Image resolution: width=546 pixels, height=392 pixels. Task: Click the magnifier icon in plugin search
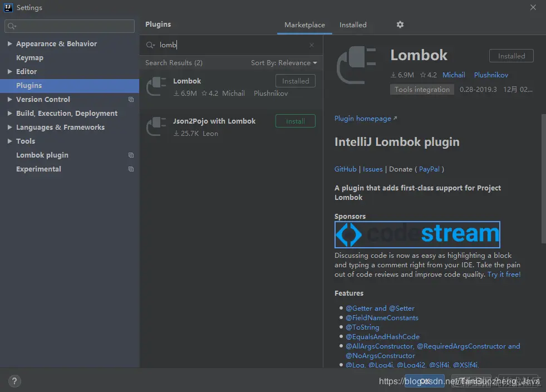[x=150, y=45]
